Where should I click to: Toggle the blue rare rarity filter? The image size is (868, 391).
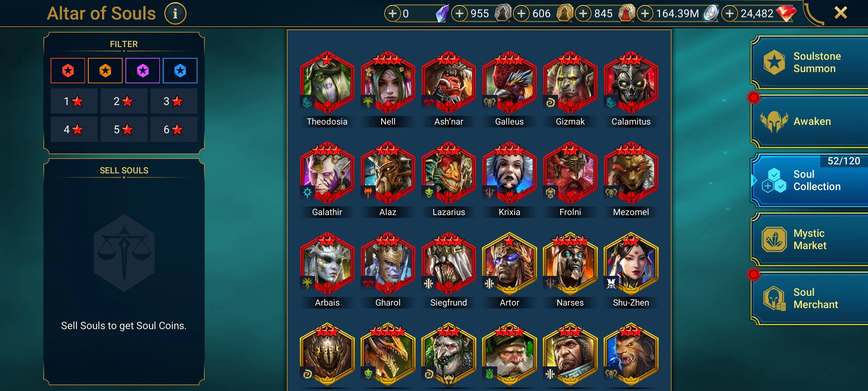[x=180, y=71]
